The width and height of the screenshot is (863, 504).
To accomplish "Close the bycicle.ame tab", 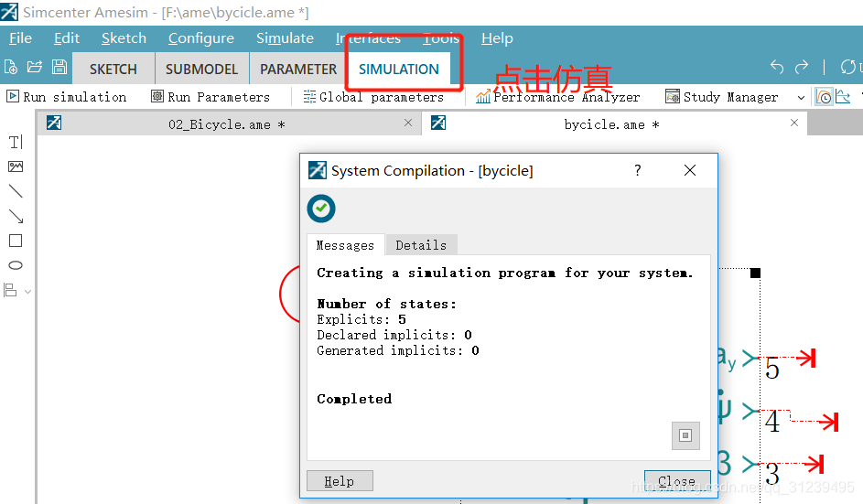I will pyautogui.click(x=794, y=123).
